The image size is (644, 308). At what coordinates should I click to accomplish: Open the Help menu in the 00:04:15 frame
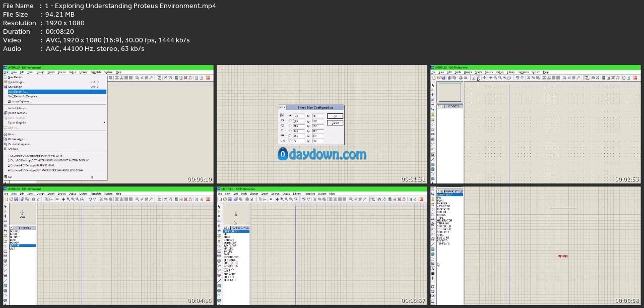point(118,194)
